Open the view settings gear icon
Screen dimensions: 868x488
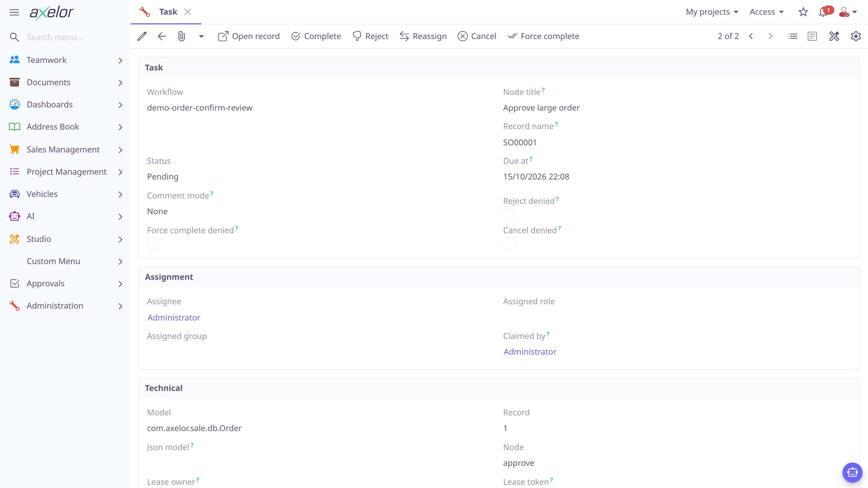[x=856, y=36]
